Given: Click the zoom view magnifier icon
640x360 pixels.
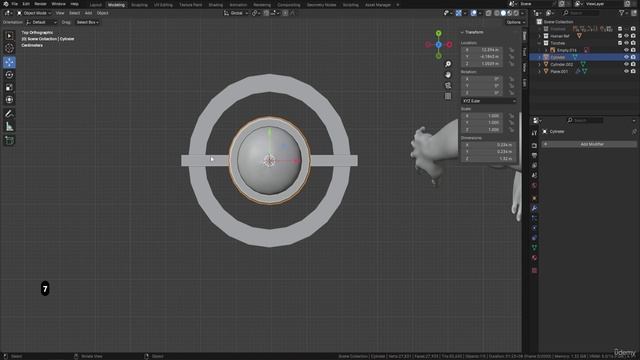Looking at the screenshot, I should pyautogui.click(x=448, y=64).
